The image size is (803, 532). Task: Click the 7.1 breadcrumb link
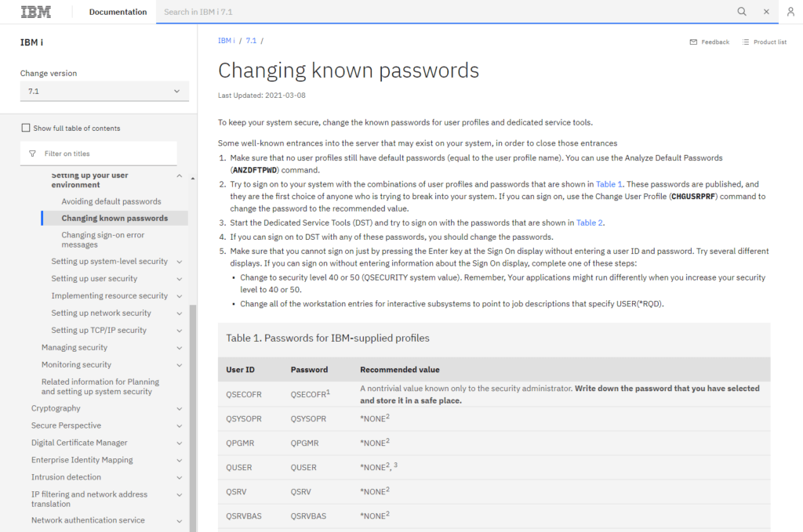click(251, 41)
